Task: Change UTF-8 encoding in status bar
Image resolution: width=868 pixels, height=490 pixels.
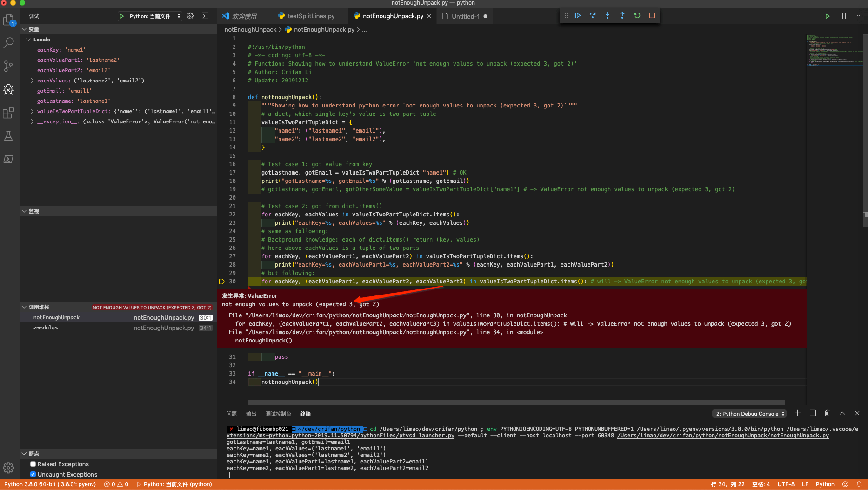Action: (786, 484)
